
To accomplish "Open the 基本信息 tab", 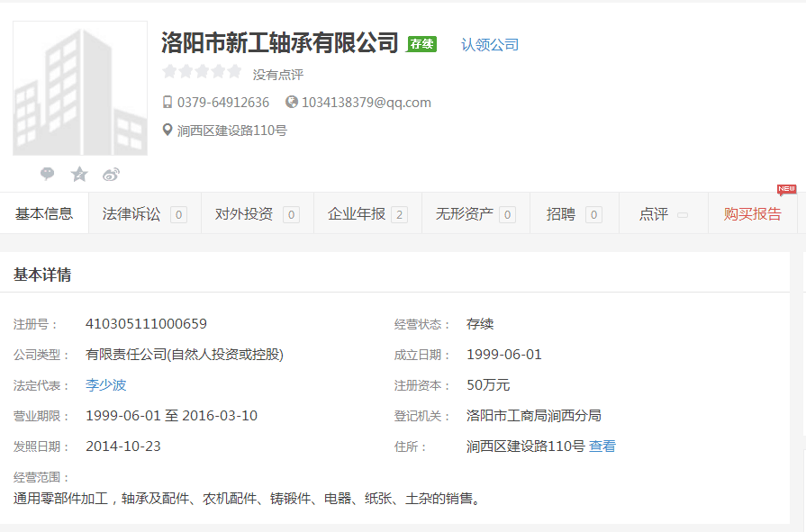I will point(44,214).
